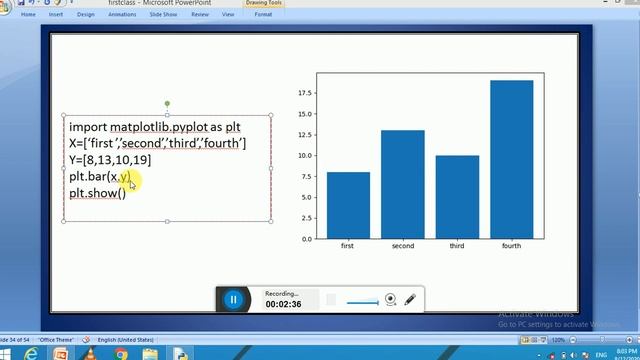Click Save in Quick Access toolbar
640x360 pixels.
click(21, 2)
